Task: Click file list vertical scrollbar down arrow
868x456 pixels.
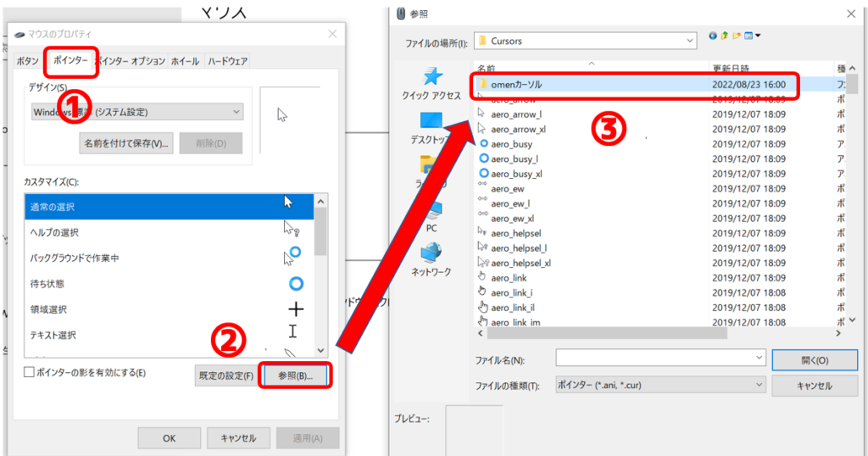Action: 853,320
